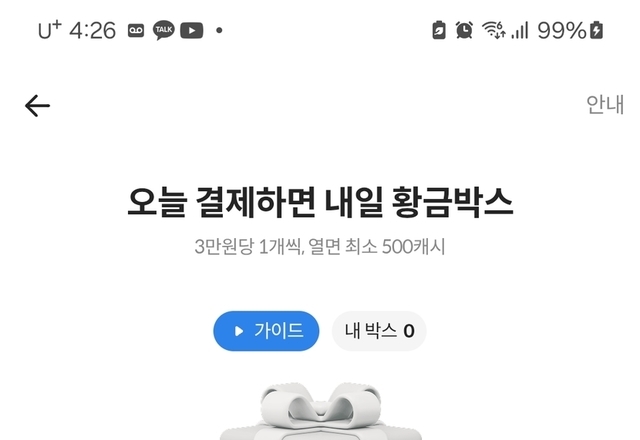Viewport: 640px width, 440px height.
Task: Go back using the left arrow icon
Action: click(x=37, y=106)
